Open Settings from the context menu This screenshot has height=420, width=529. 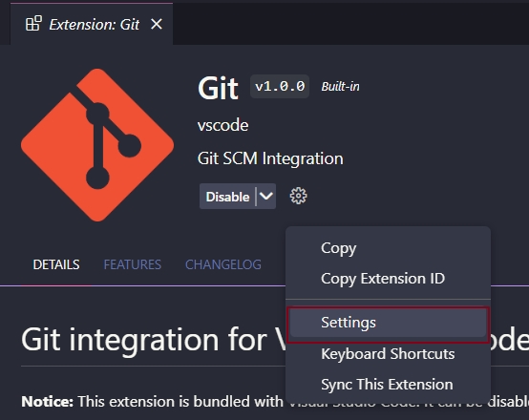pyautogui.click(x=388, y=323)
